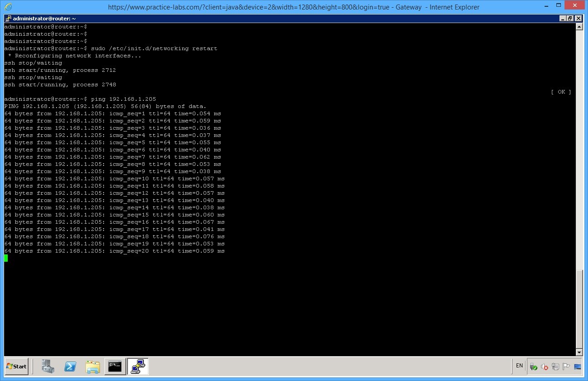Open the Command Prompt taskbar icon
This screenshot has height=381, width=588.
[115, 367]
